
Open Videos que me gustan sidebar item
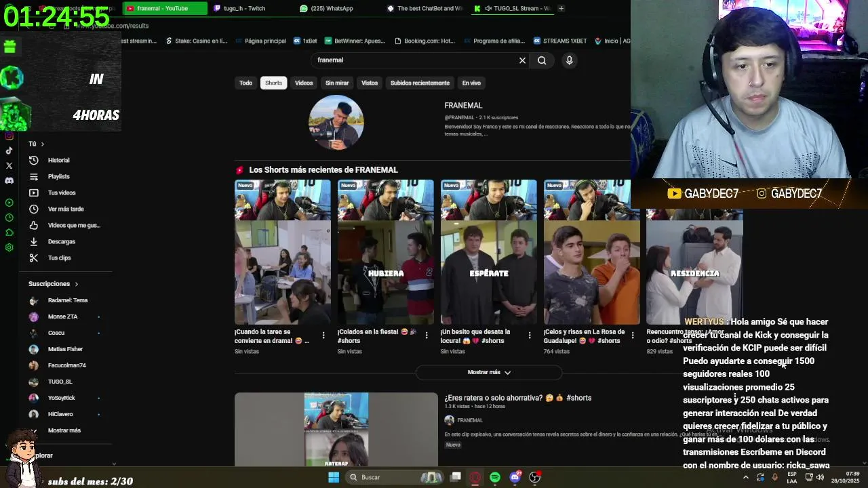73,226
